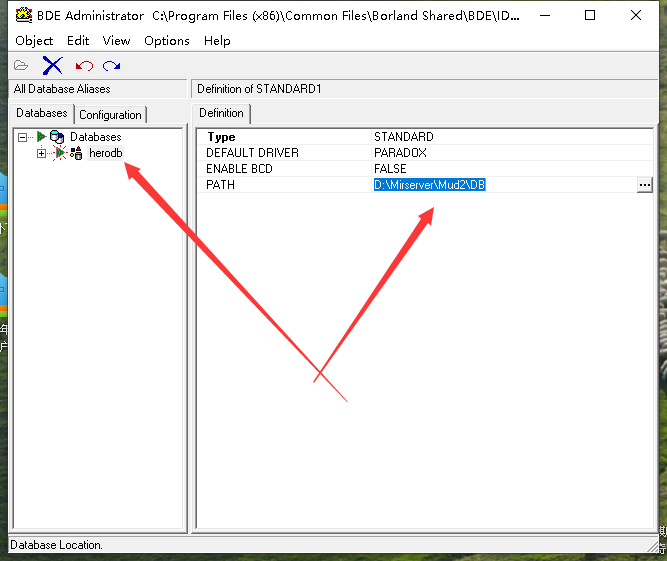This screenshot has height=561, width=667.
Task: Click the Databases root node icon
Action: [x=57, y=137]
